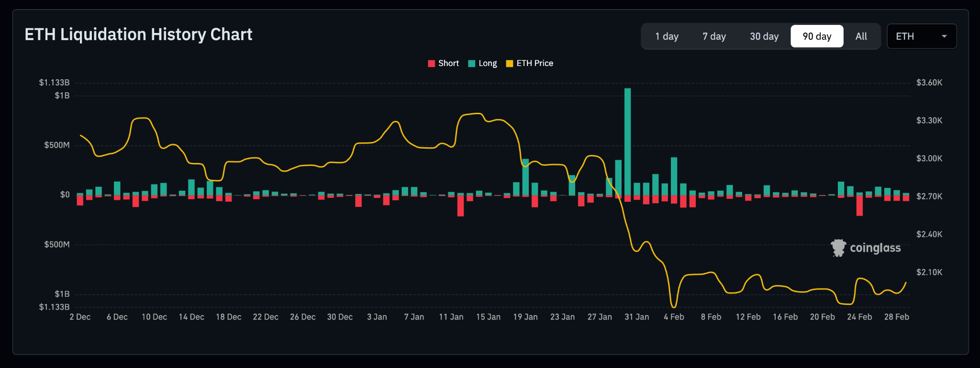Screen dimensions: 980x368
Task: Show the All time range
Action: point(861,36)
